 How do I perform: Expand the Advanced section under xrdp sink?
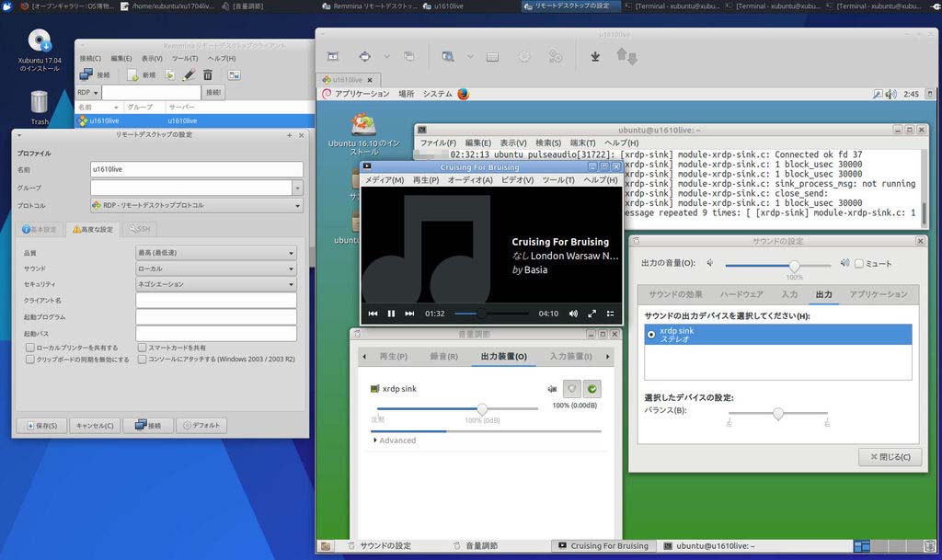click(x=394, y=440)
